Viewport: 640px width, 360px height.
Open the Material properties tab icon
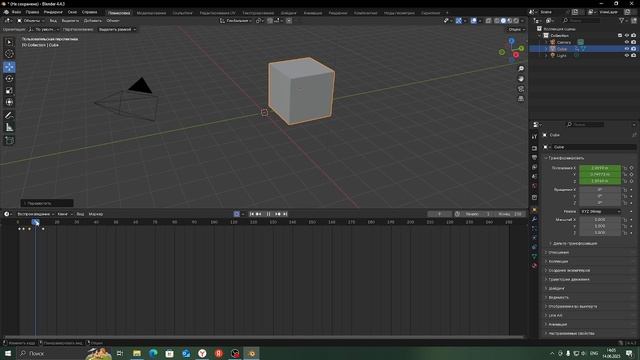(534, 266)
